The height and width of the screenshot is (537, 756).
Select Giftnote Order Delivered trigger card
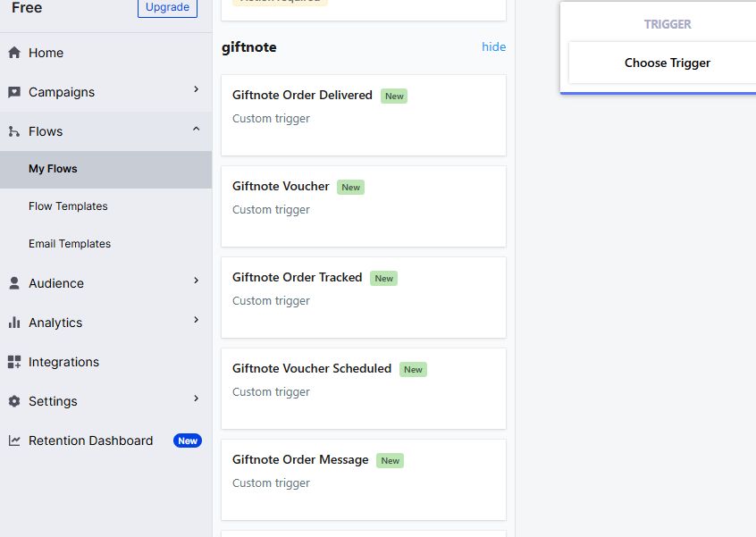[364, 115]
